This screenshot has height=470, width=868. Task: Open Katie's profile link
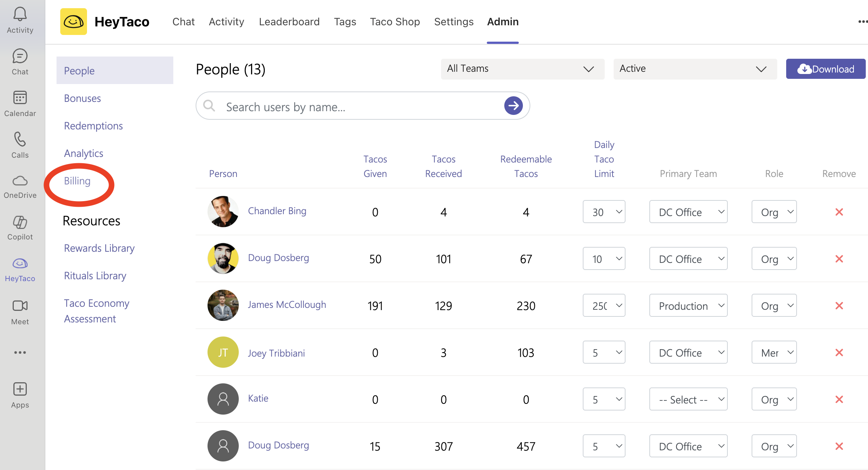258,398
